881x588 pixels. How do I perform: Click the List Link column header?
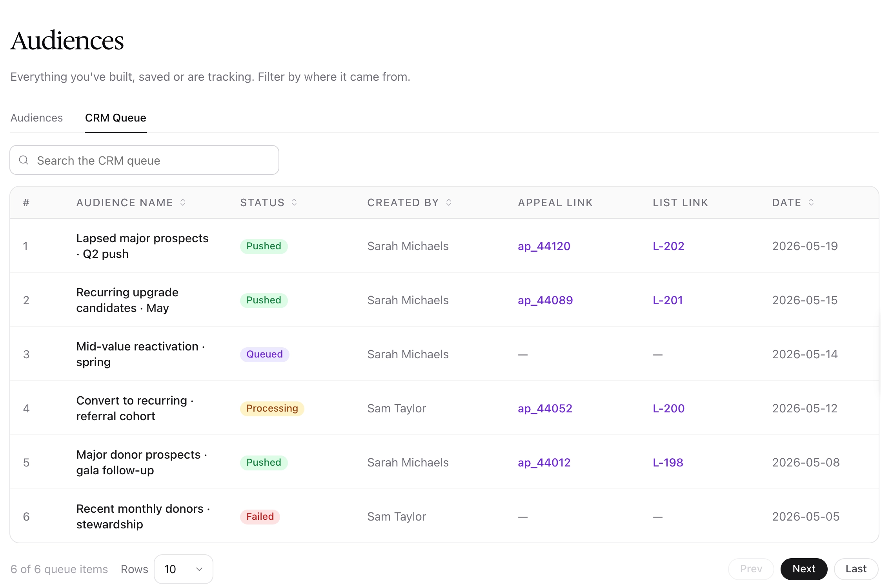pos(681,202)
